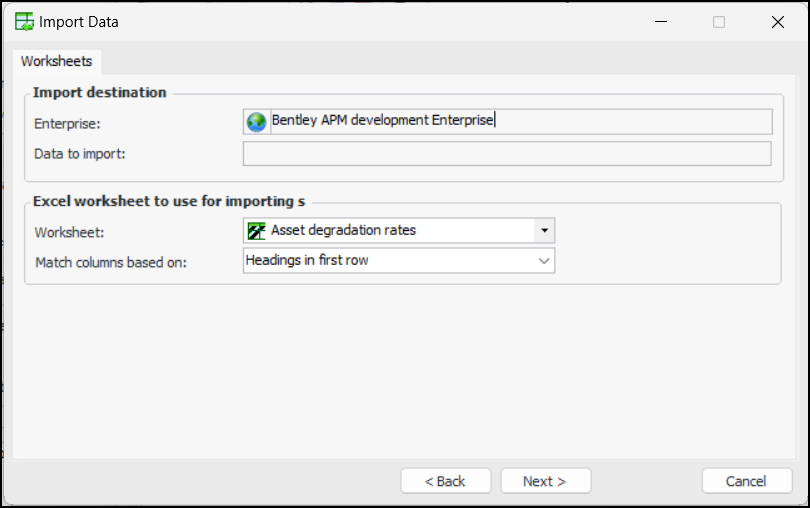The image size is (810, 508).
Task: Switch to the Worksheets tab
Action: 56,61
